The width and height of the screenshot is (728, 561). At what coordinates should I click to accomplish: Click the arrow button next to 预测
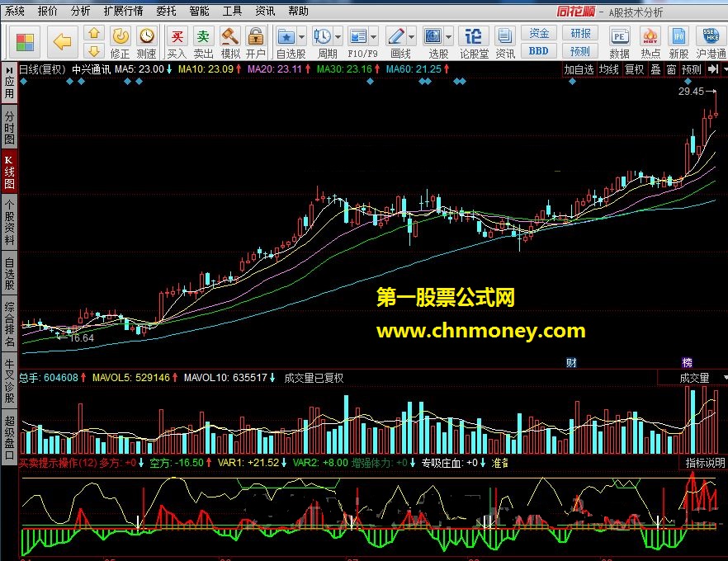pos(712,69)
